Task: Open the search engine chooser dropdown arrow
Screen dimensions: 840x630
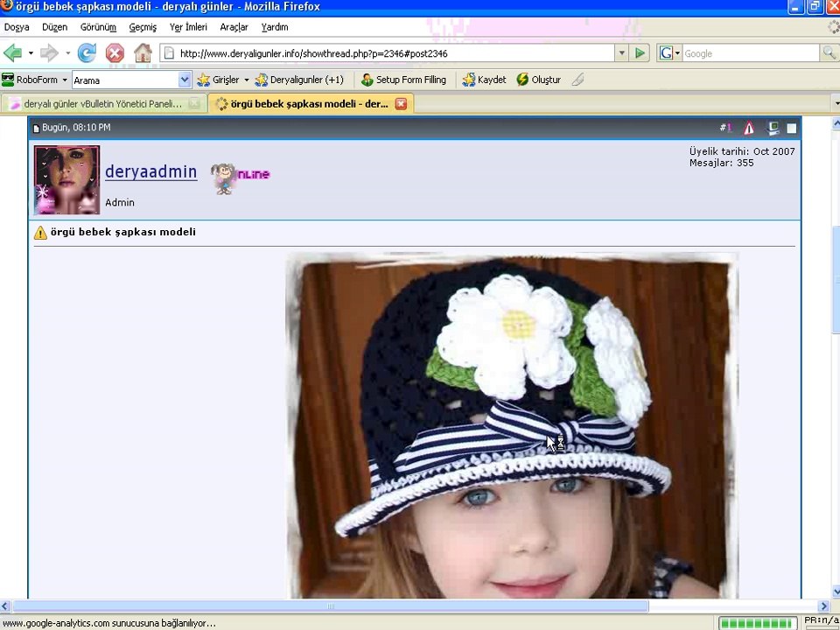Action: tap(677, 53)
